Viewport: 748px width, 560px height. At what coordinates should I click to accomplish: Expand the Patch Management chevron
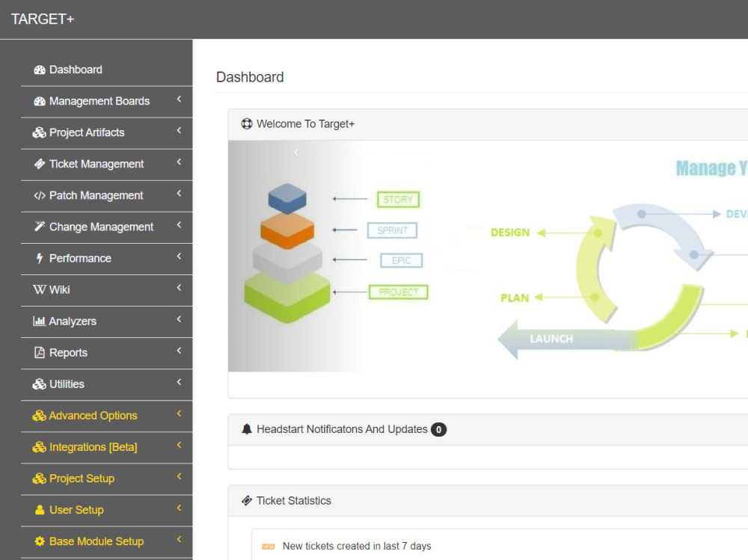[x=180, y=194]
